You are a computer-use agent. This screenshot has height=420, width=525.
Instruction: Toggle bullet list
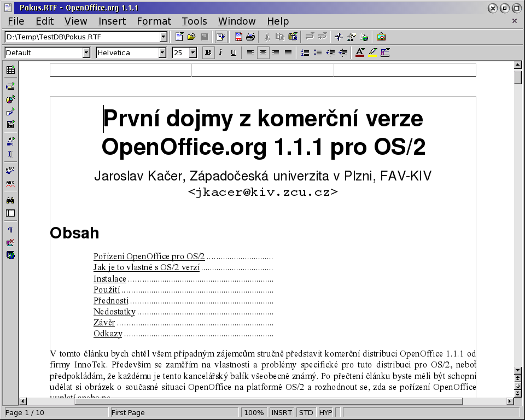[318, 52]
